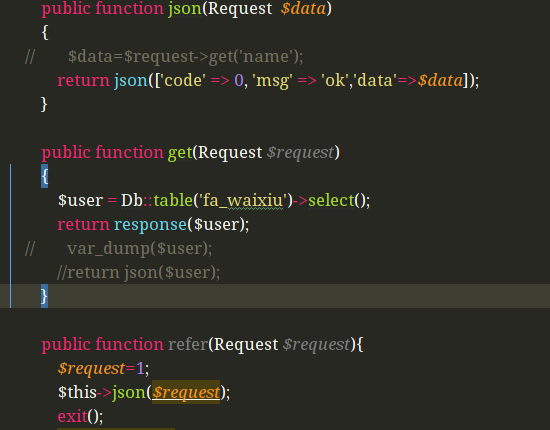Click the commented return json($user) line
Image resolution: width=550 pixels, height=430 pixels.
click(139, 273)
